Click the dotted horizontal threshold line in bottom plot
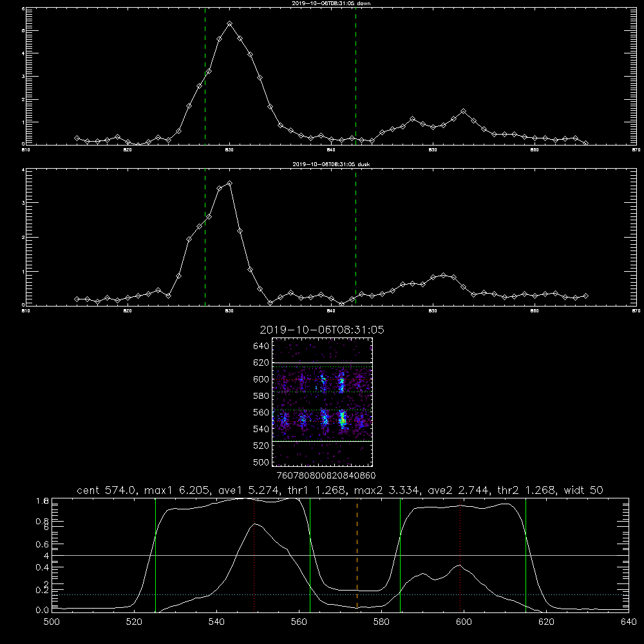The height and width of the screenshot is (644, 644). [340, 594]
